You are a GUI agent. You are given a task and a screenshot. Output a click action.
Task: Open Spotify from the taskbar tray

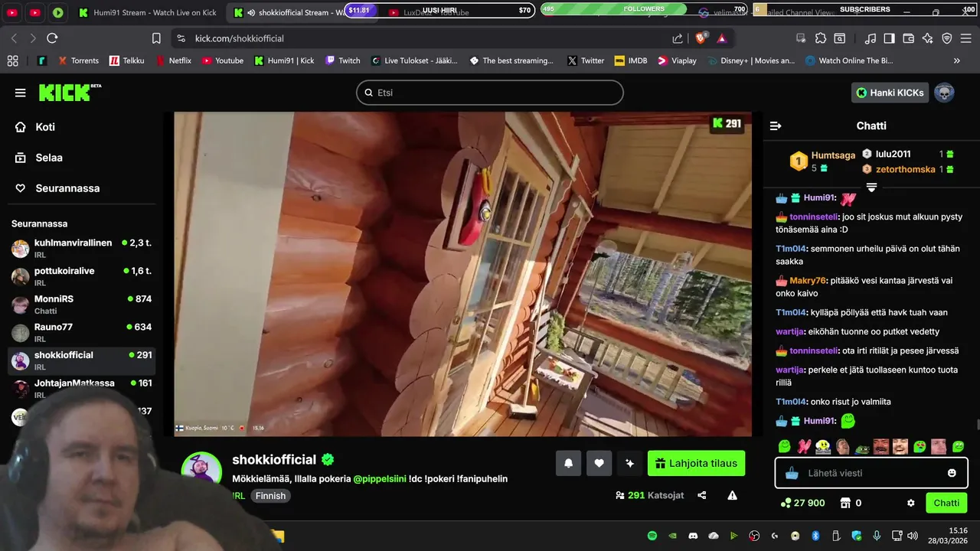652,536
